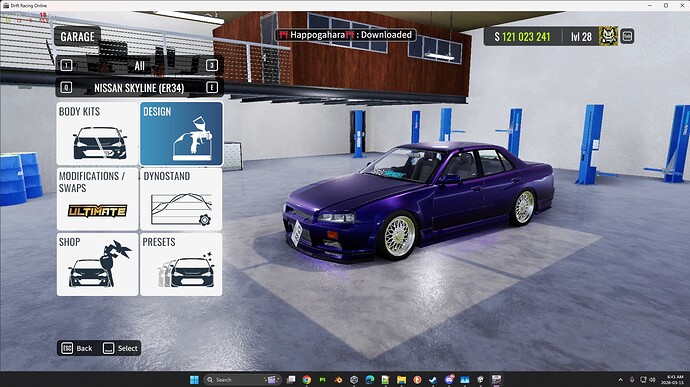Click the 3 key next category arrow
The image size is (690, 387).
pyautogui.click(x=212, y=66)
